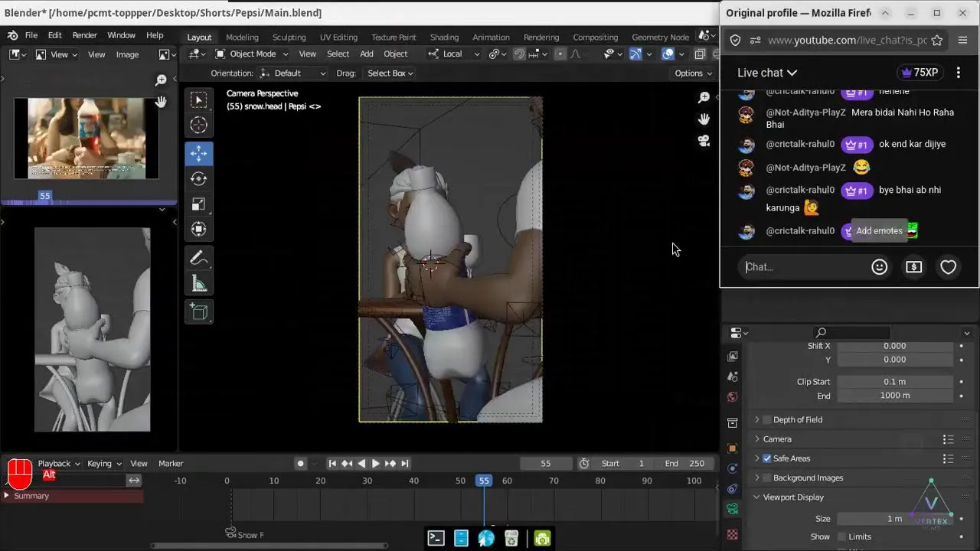Activate the Rotate tool
980x551 pixels.
pos(198,178)
